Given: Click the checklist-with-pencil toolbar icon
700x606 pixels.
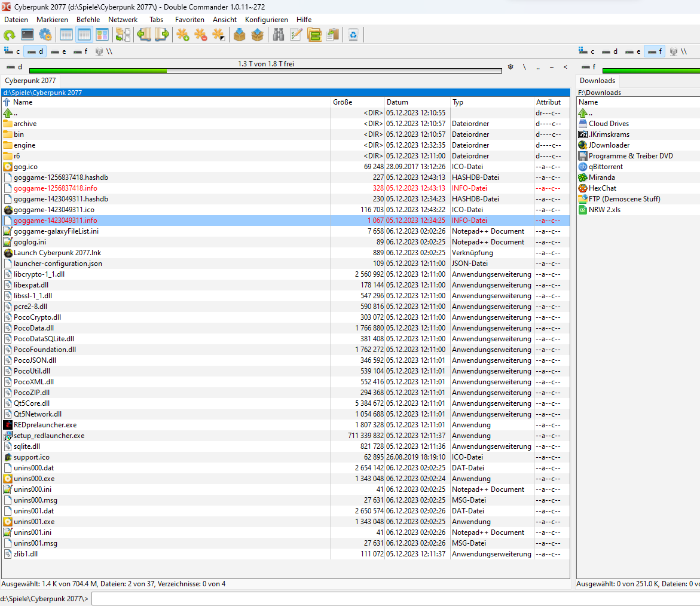Looking at the screenshot, I should 296,35.
